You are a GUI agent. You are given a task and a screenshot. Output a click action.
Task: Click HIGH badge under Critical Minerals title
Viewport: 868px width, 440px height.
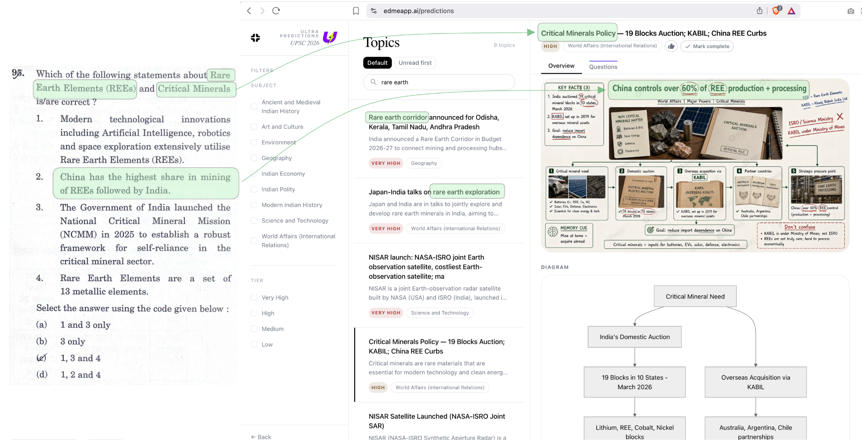click(550, 46)
